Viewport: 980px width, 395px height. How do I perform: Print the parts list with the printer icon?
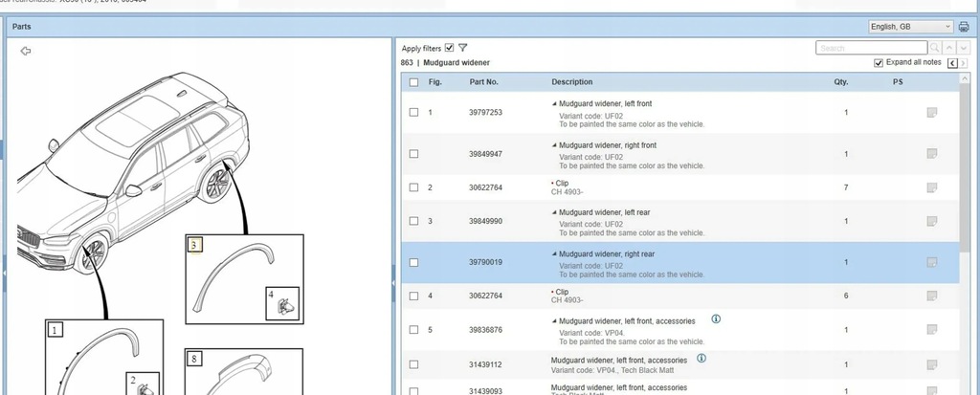[964, 27]
